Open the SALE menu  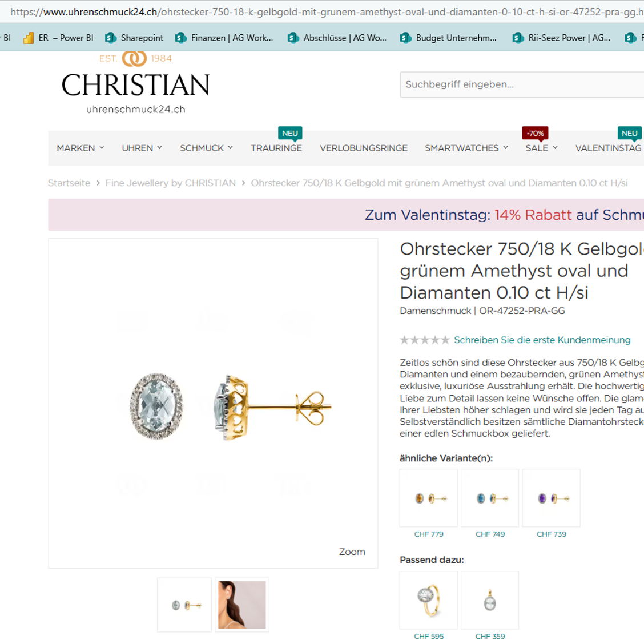541,148
